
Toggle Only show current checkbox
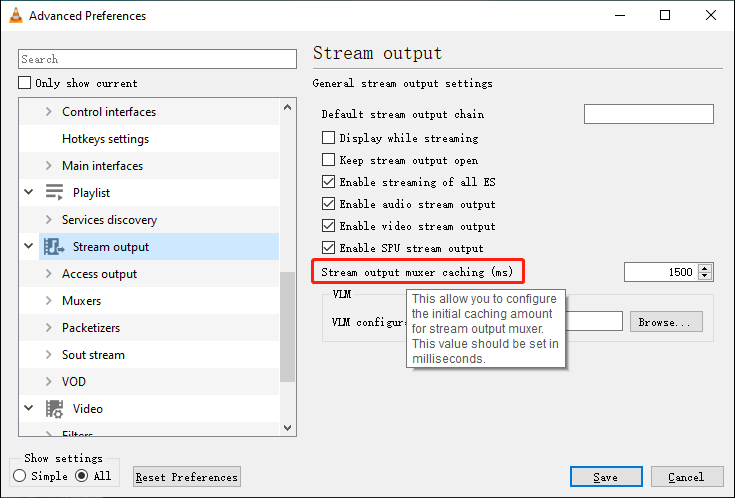tap(24, 83)
